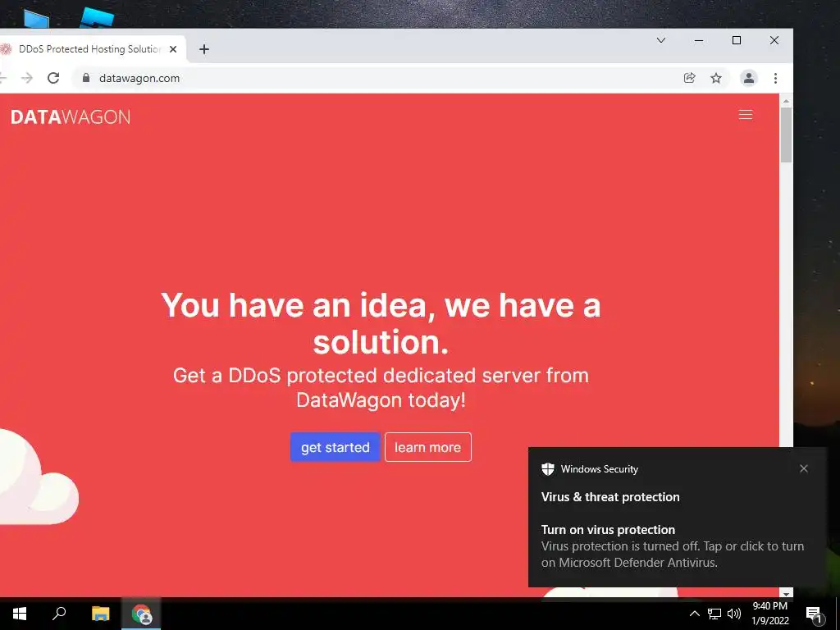This screenshot has width=840, height=630.
Task: View site security lock info
Action: (85, 78)
